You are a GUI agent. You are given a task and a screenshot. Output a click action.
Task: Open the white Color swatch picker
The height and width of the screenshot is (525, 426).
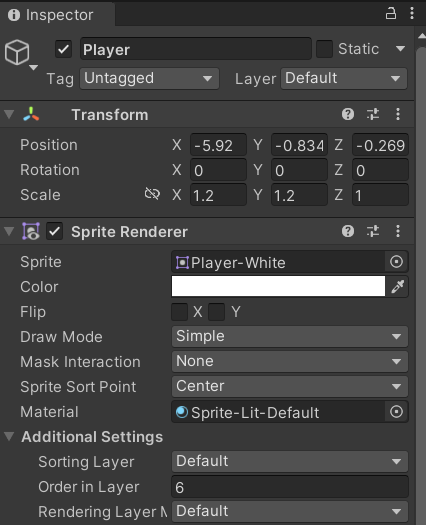pos(278,286)
